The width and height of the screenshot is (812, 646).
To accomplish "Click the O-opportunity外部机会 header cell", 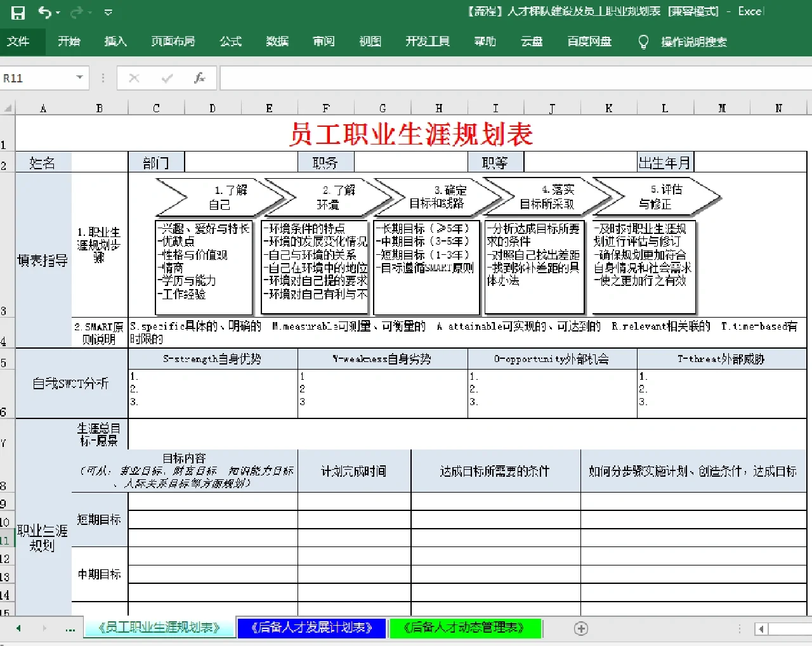I will pyautogui.click(x=552, y=359).
